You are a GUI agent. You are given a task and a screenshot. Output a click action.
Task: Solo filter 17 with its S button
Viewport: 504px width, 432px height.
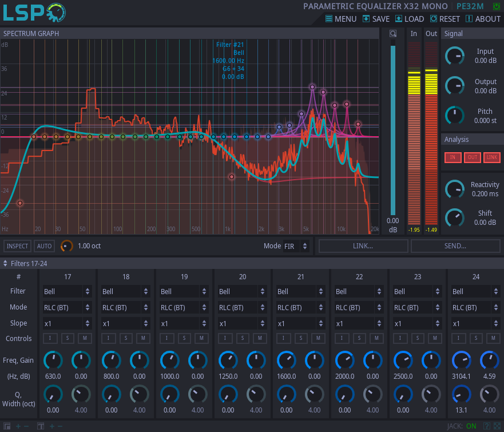(68, 338)
